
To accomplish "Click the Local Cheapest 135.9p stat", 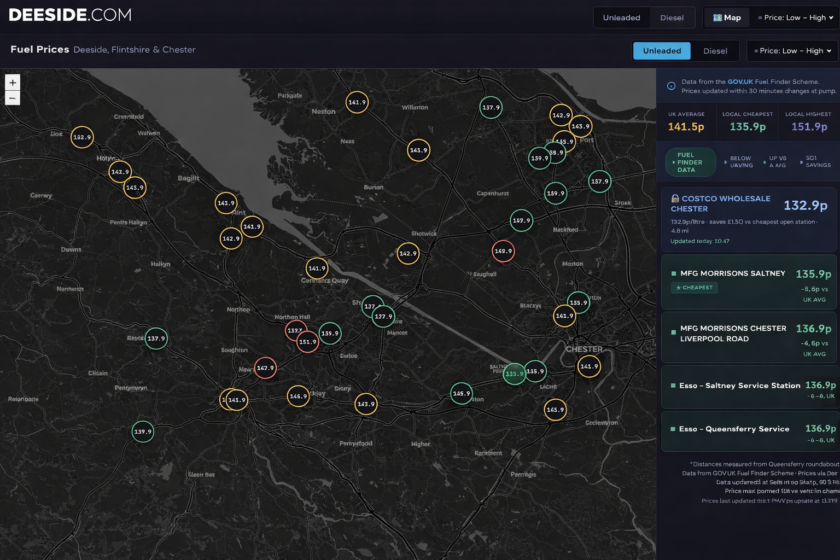I will 747,123.
